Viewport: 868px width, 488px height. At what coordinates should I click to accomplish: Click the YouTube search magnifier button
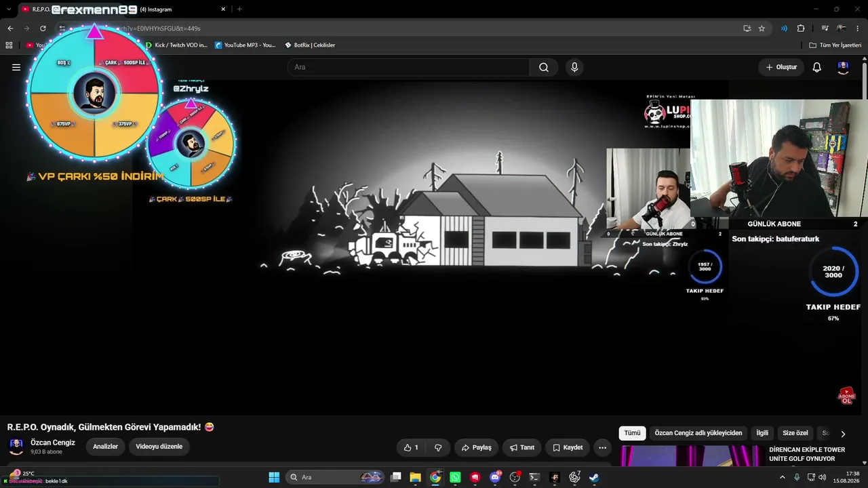pyautogui.click(x=544, y=67)
